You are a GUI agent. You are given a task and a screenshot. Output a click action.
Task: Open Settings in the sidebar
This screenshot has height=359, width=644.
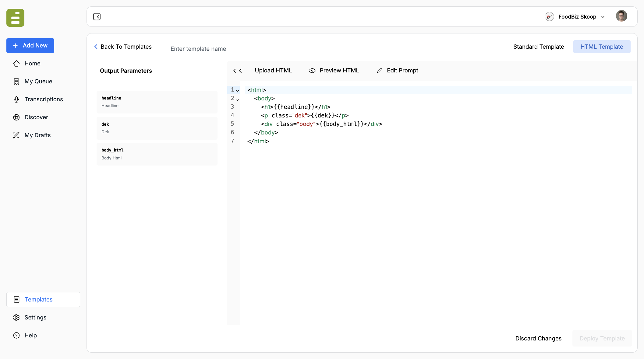[x=43, y=318]
